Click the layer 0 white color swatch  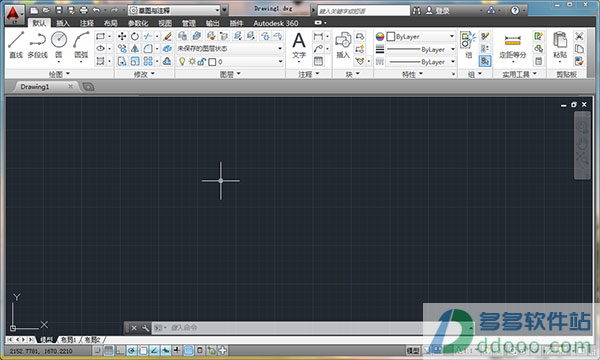[x=212, y=62]
